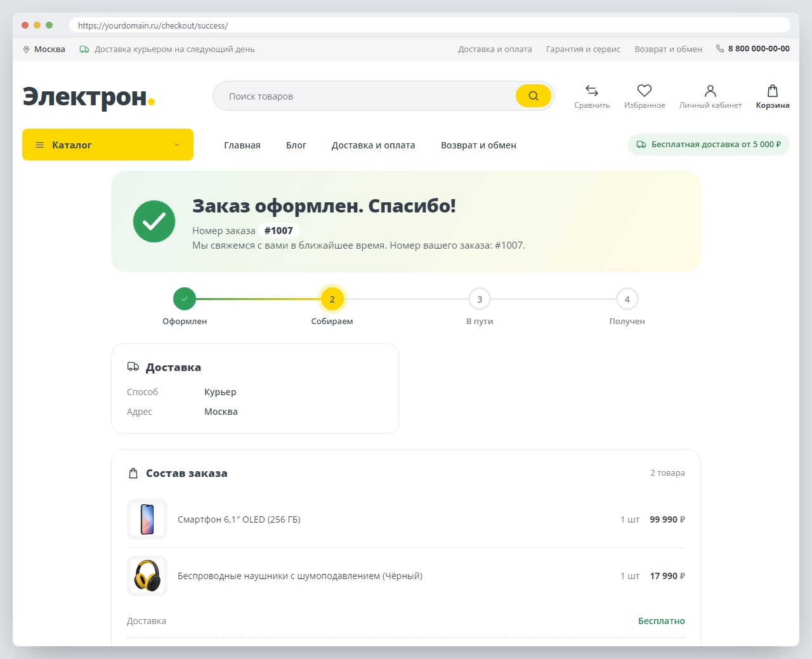Click the Электрон logo
The width and height of the screenshot is (812, 659).
coord(89,96)
